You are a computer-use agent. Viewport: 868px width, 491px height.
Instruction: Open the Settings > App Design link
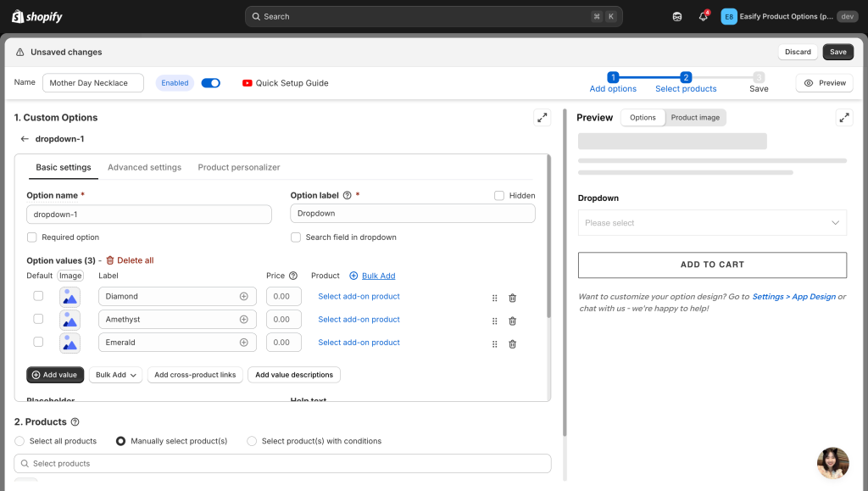pos(793,297)
